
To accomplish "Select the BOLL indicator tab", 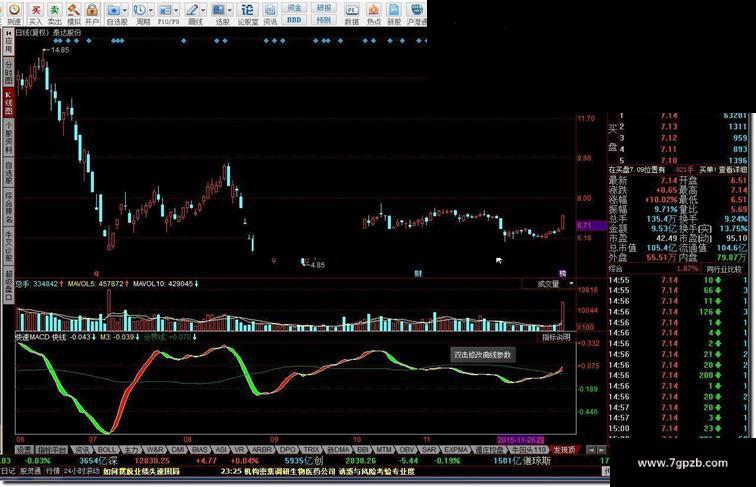I will pos(107,449).
